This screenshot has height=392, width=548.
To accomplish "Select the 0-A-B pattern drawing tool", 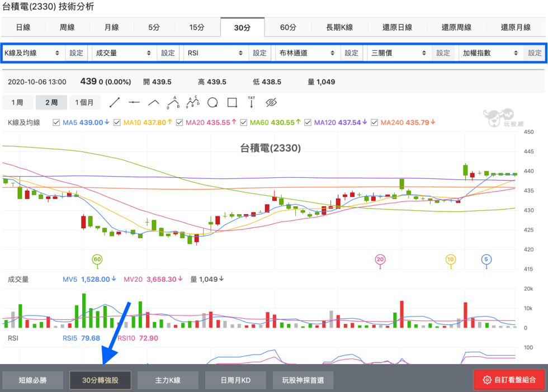I will pyautogui.click(x=173, y=102).
